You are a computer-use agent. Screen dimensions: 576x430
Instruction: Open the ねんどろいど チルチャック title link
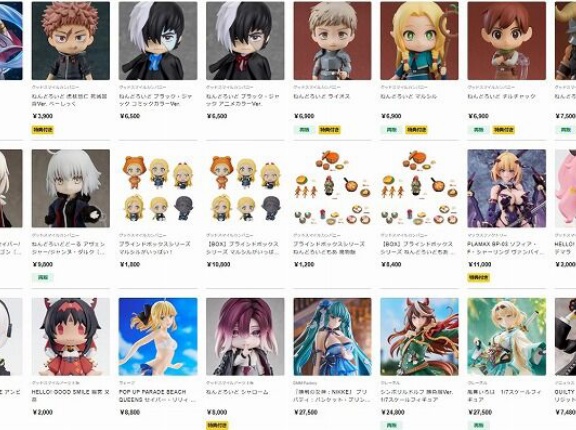(501, 97)
